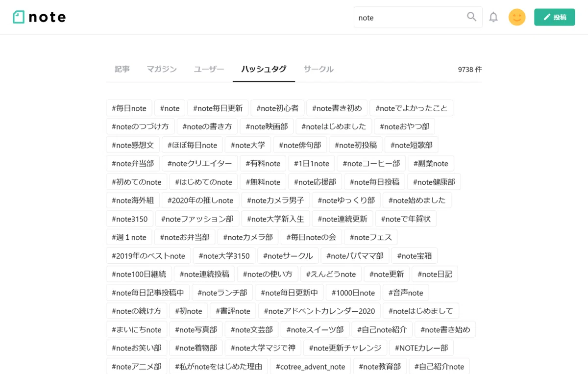Select the #note始めました tag
This screenshot has width=588, height=374.
pos(417,200)
